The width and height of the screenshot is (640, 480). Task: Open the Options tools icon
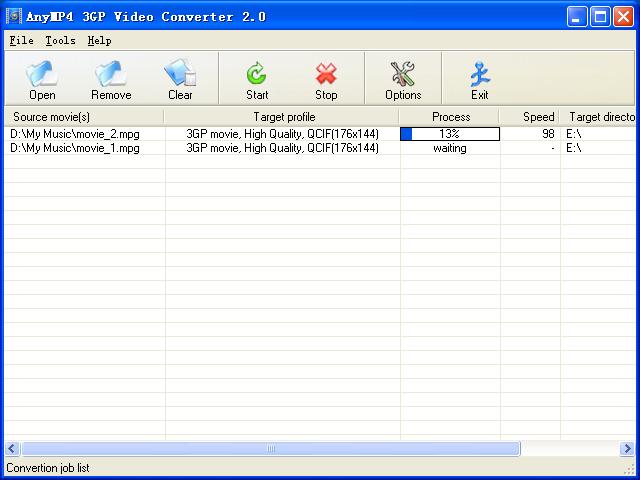[x=403, y=73]
